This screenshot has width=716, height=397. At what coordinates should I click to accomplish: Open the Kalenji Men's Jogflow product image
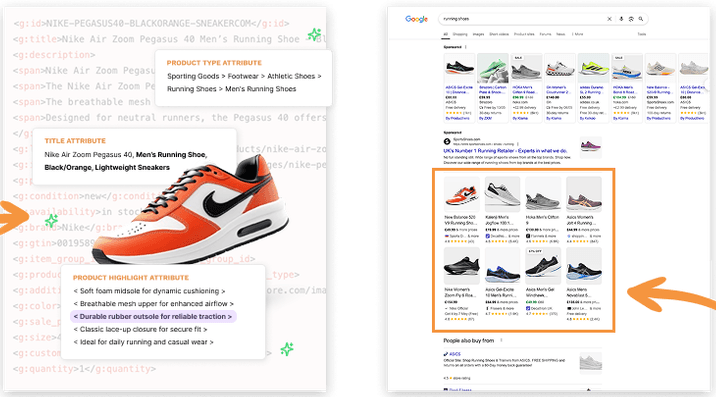[502, 194]
